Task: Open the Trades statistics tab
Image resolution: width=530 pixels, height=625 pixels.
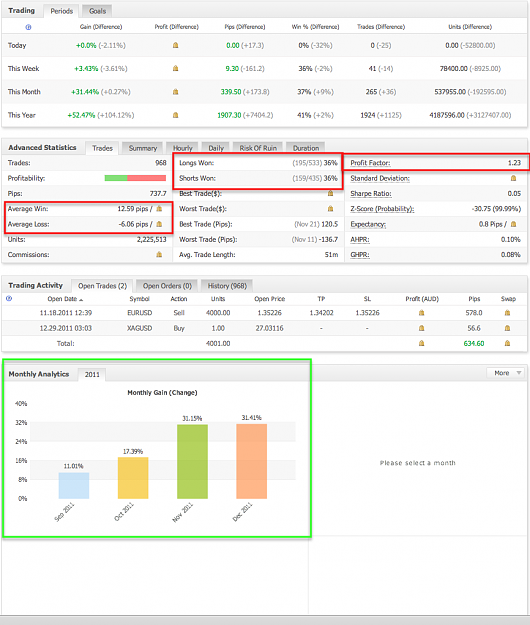Action: click(102, 148)
